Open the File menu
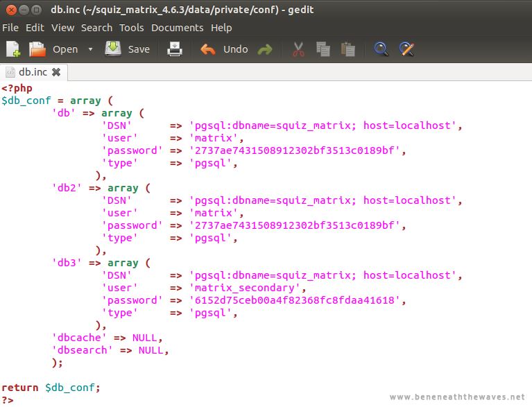 pos(10,28)
